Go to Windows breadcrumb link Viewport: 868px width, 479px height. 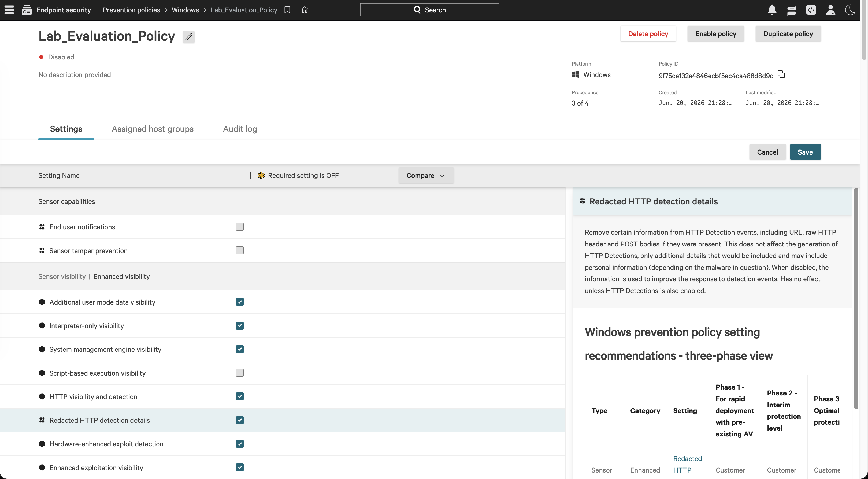[x=185, y=10]
